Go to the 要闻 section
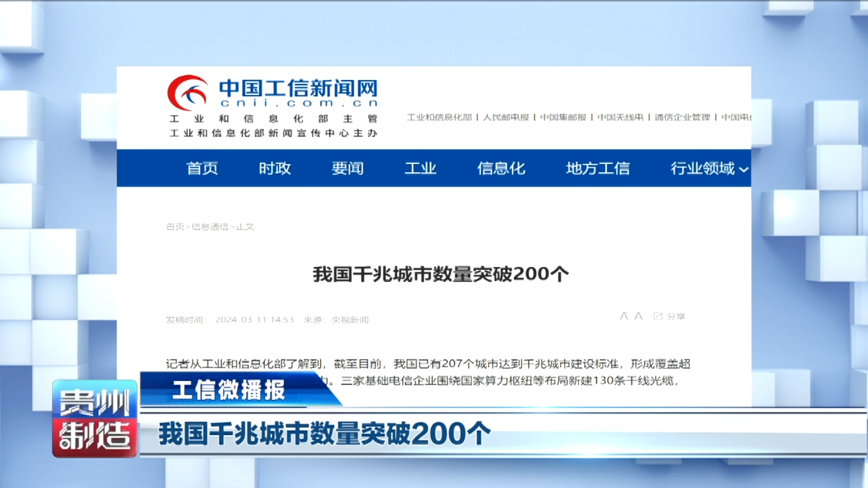Image resolution: width=868 pixels, height=488 pixels. tap(348, 168)
